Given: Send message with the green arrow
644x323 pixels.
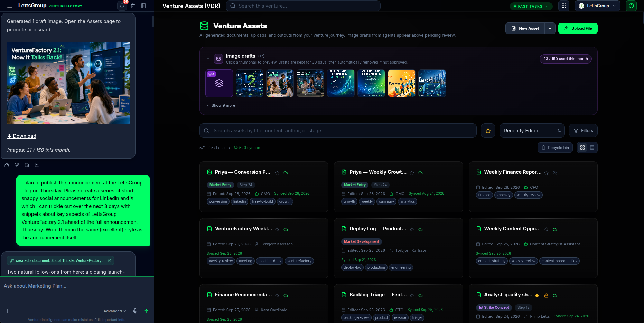Looking at the screenshot, I should click(146, 311).
